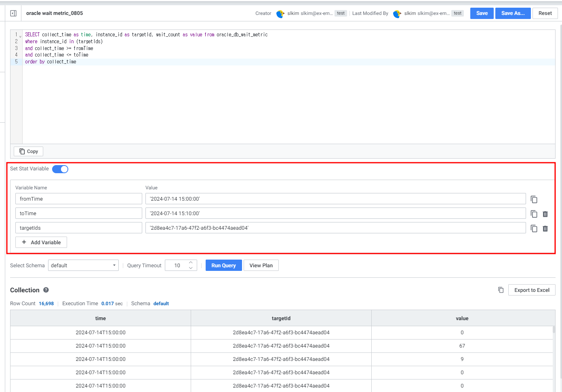Export results with Export to Excel
Viewport: 562px width, 392px height.
tap(532, 290)
